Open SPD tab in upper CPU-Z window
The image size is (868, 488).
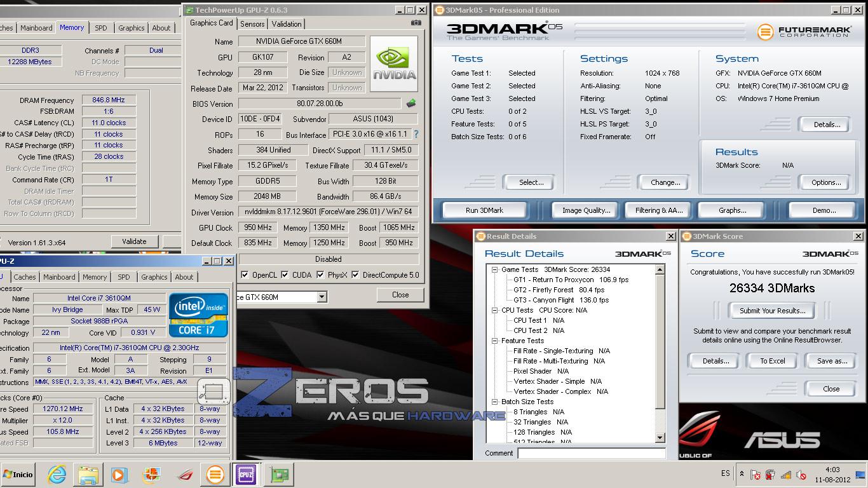pyautogui.click(x=101, y=28)
